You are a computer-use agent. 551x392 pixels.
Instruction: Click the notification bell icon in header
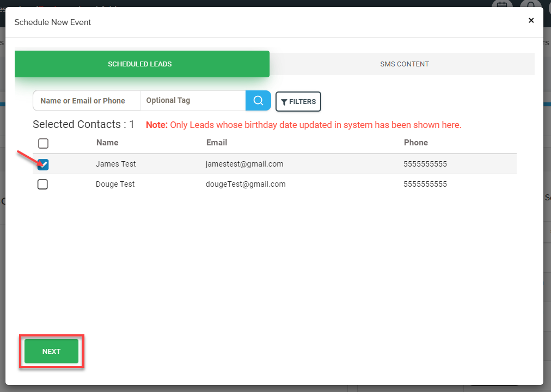coord(530,5)
